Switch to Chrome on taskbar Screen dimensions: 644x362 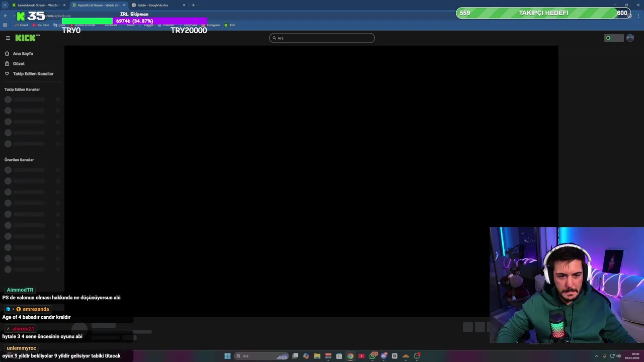(x=350, y=356)
